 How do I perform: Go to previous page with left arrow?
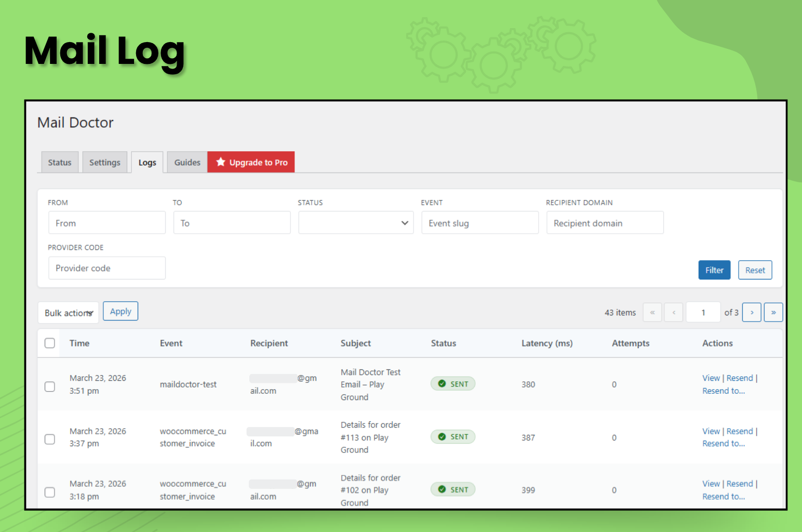[674, 312]
